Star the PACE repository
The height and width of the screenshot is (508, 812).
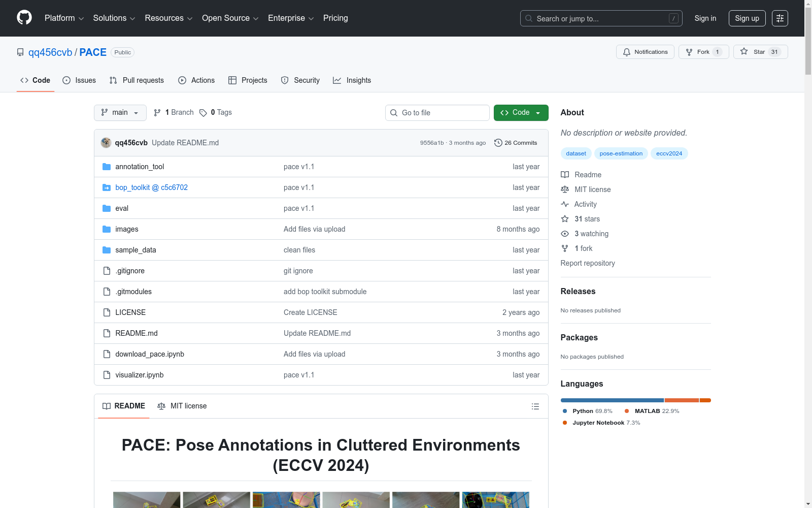[x=760, y=52]
